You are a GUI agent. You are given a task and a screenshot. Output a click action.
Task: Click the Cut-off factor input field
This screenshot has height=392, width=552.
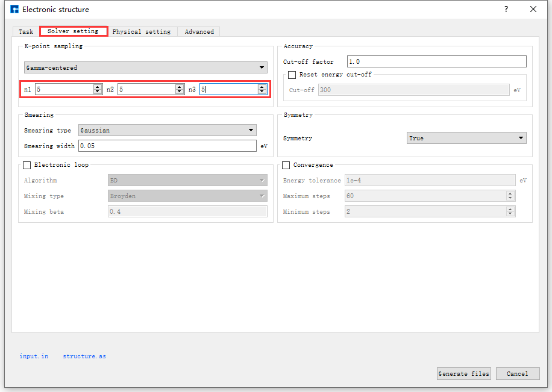(x=436, y=61)
